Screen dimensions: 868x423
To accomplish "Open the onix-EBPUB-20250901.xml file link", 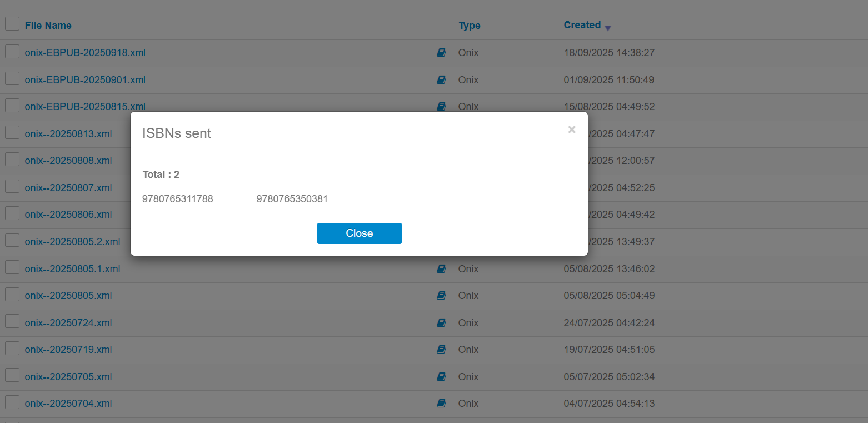I will [x=85, y=80].
